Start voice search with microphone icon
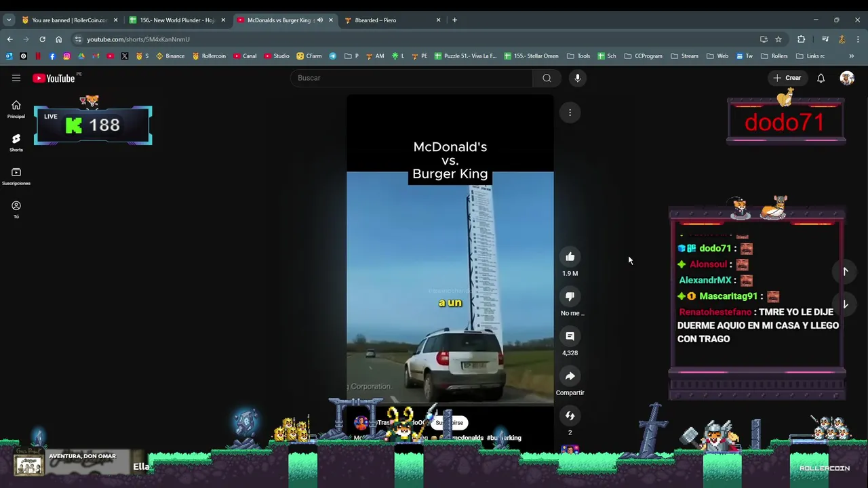Viewport: 868px width, 488px height. point(578,78)
